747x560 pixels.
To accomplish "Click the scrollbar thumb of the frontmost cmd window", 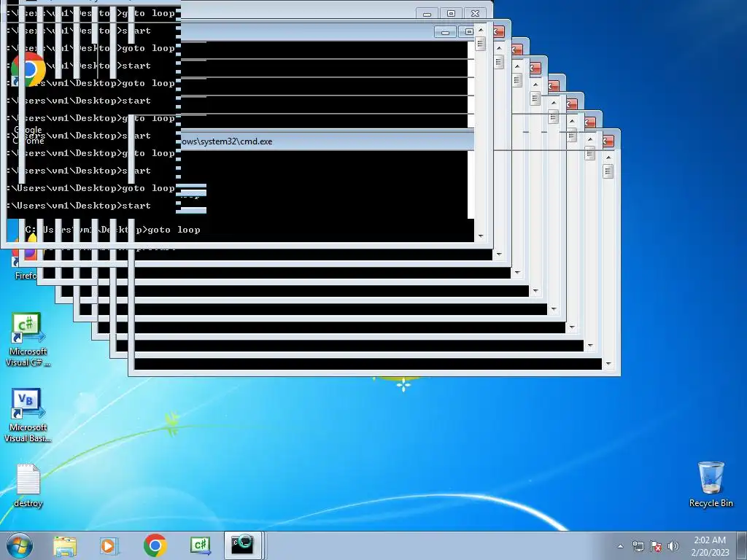I will click(480, 43).
